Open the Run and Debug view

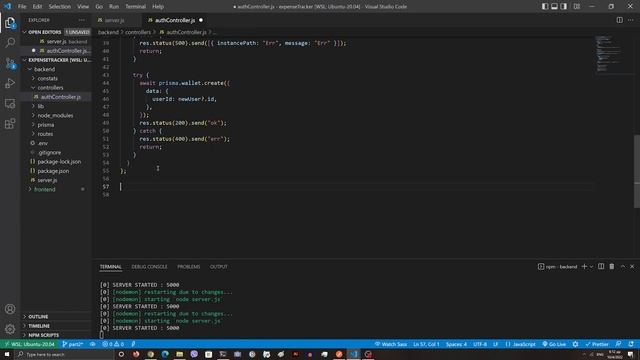pyautogui.click(x=10, y=83)
